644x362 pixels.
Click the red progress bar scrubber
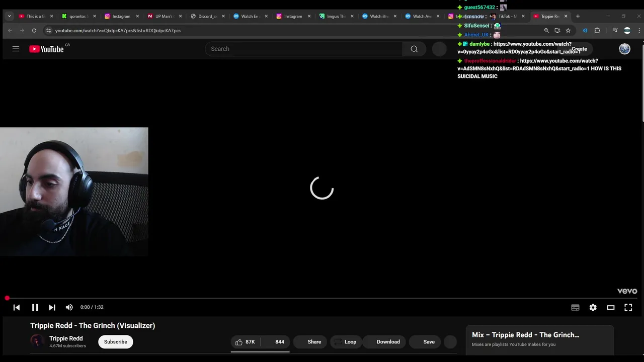pyautogui.click(x=7, y=298)
